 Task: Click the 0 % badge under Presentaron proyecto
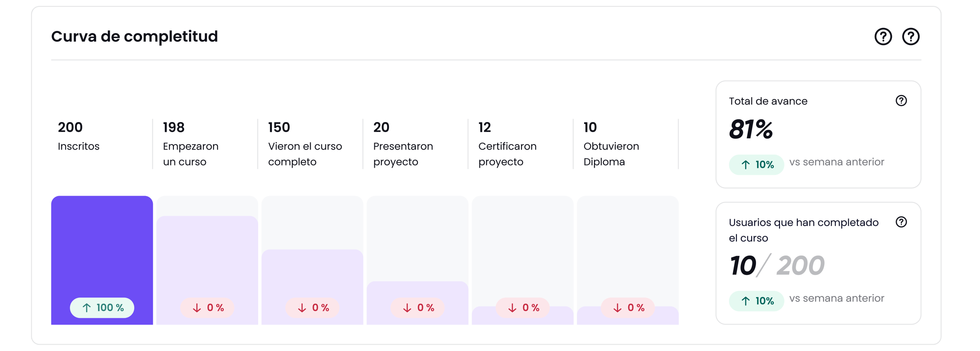click(417, 308)
